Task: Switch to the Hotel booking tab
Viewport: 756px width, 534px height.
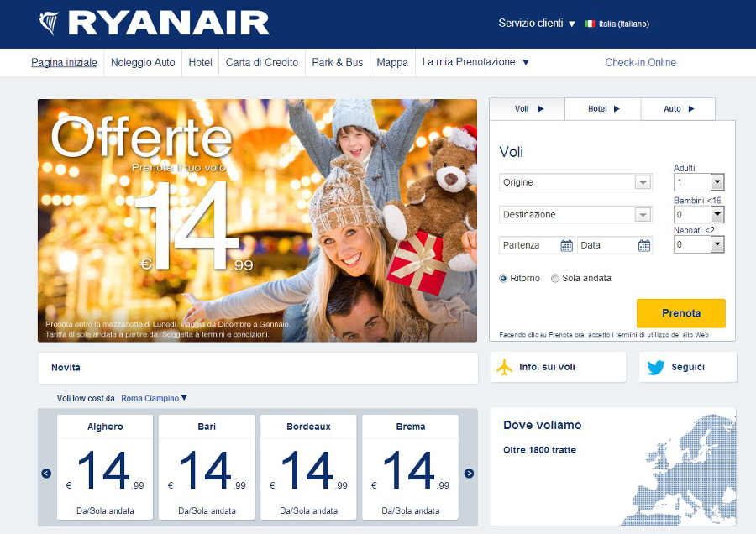Action: (602, 109)
